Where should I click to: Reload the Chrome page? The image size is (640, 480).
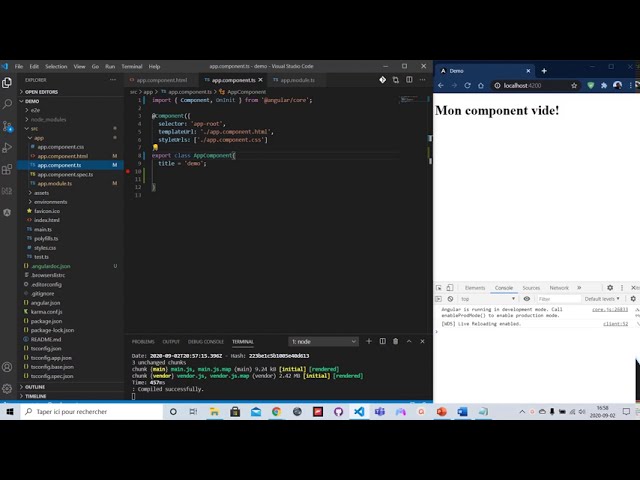[467, 85]
